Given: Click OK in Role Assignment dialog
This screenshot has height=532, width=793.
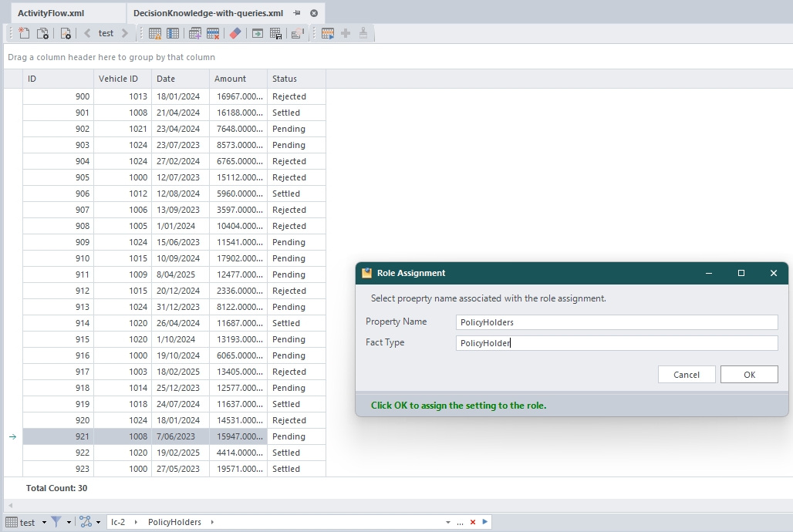Looking at the screenshot, I should click(x=749, y=375).
